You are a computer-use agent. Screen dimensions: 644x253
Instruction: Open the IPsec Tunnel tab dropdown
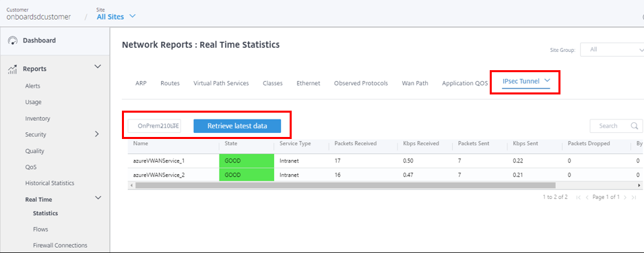pyautogui.click(x=547, y=81)
